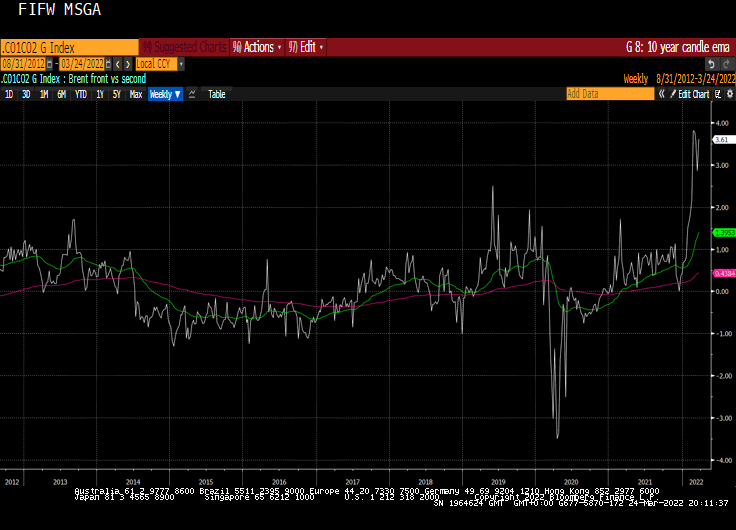Viewport: 736px width, 530px height.
Task: Open the Actions menu
Action: (x=257, y=47)
